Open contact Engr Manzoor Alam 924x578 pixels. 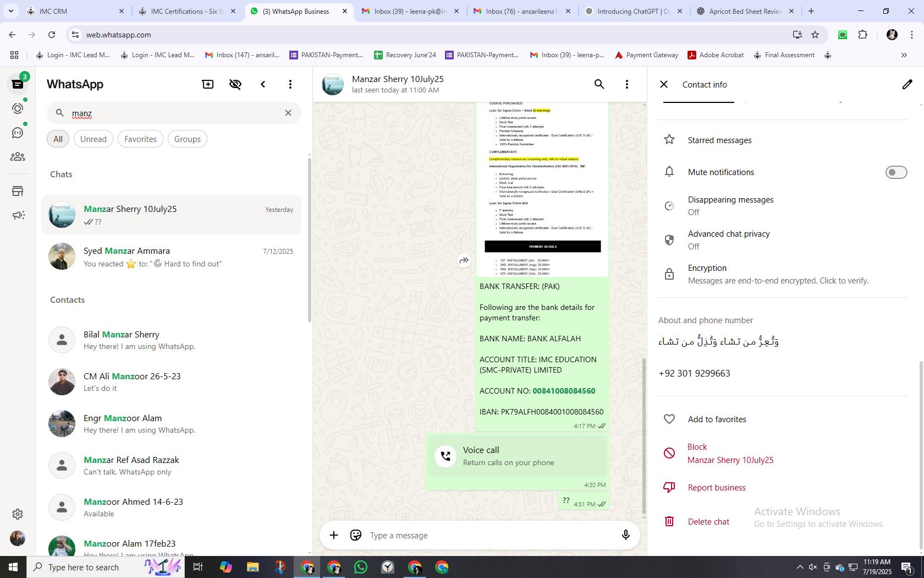tap(172, 424)
